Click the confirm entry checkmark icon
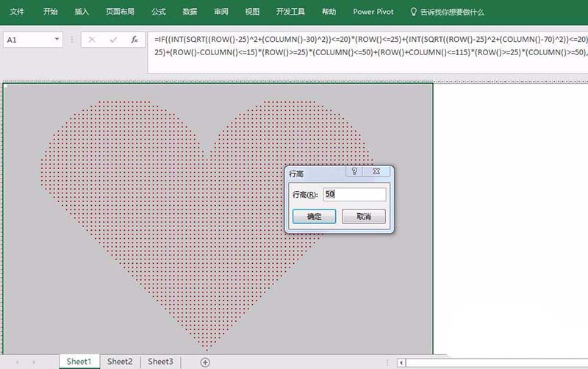This screenshot has width=588, height=369. [112, 40]
